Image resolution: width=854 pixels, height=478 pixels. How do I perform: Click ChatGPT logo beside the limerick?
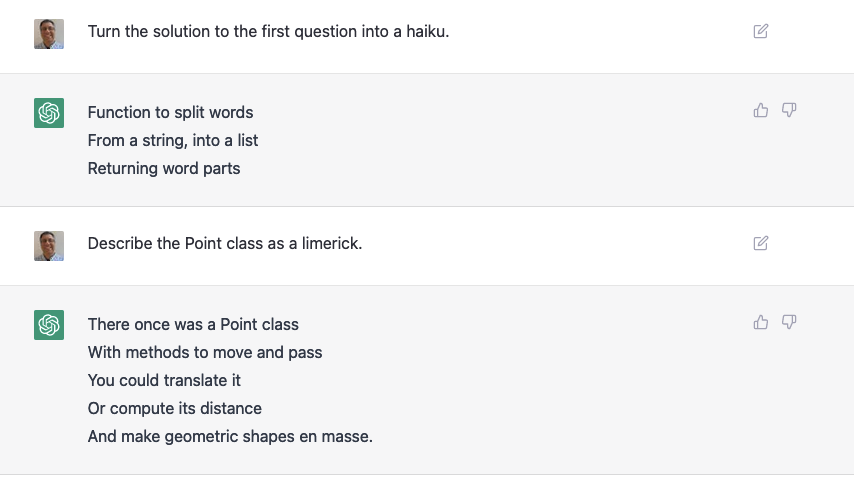pyautogui.click(x=49, y=325)
